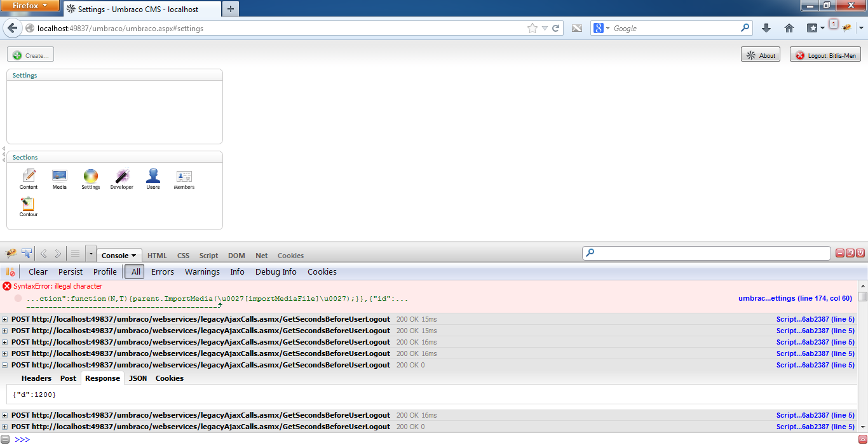Open the URL history dropdown arrow
The height and width of the screenshot is (445, 868).
pyautogui.click(x=545, y=28)
